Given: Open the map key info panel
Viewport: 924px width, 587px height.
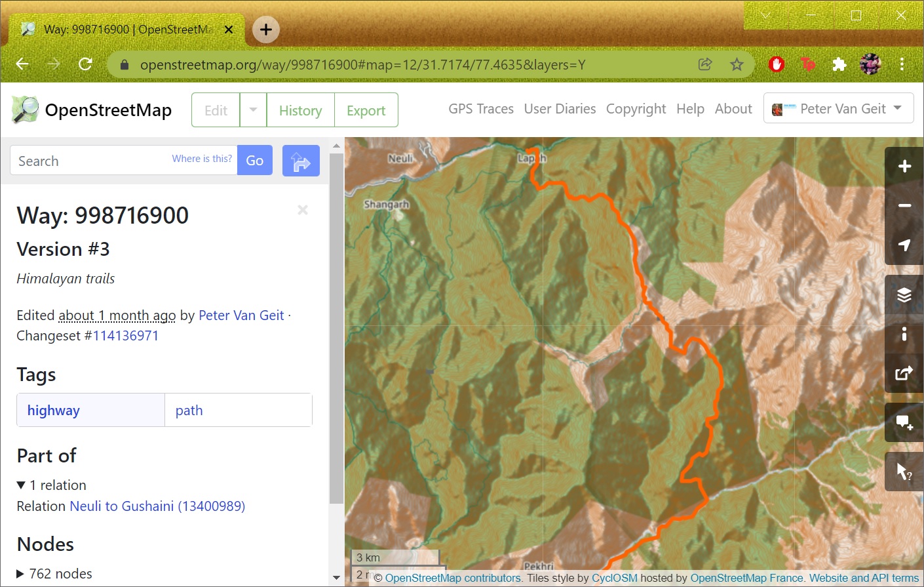Looking at the screenshot, I should click(904, 334).
